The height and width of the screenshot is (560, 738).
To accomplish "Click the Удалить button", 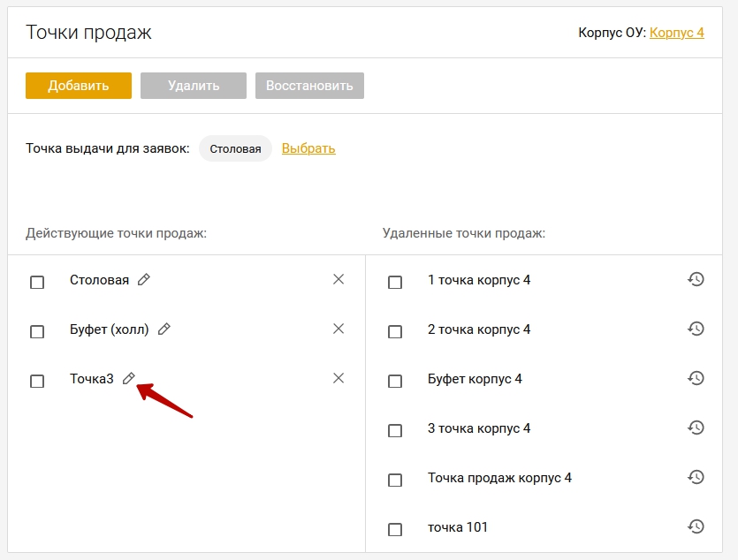I will click(x=194, y=86).
